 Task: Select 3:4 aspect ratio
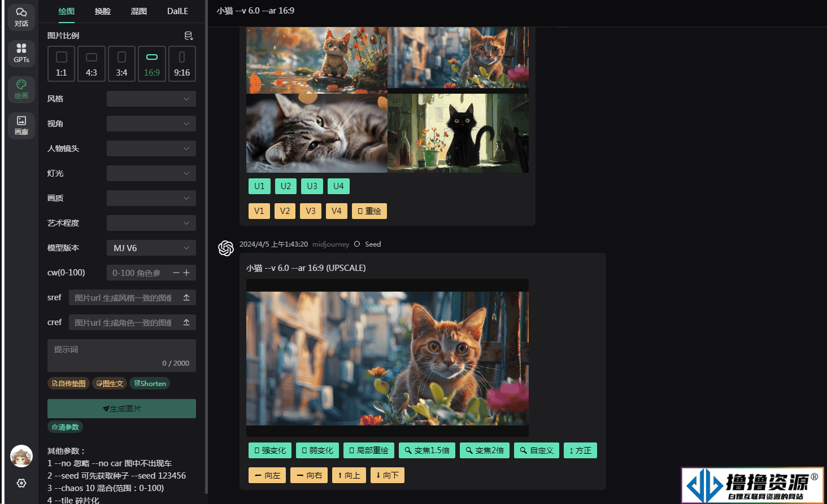(x=121, y=64)
